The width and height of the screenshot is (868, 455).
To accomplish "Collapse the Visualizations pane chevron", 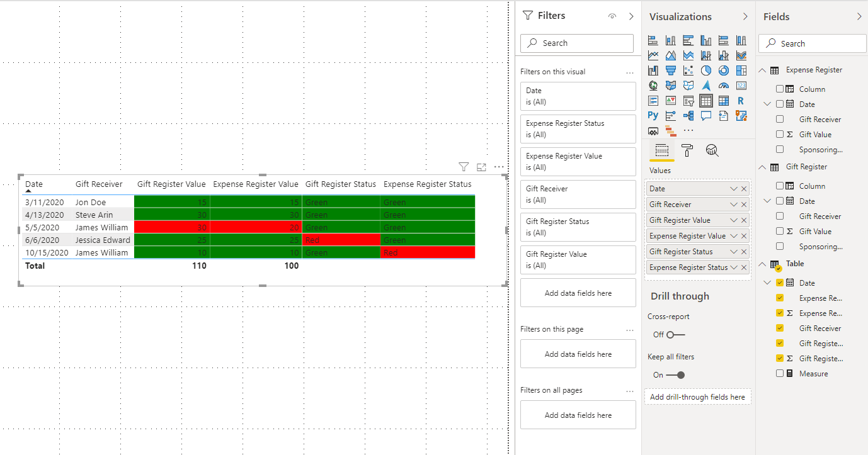I will click(x=746, y=17).
